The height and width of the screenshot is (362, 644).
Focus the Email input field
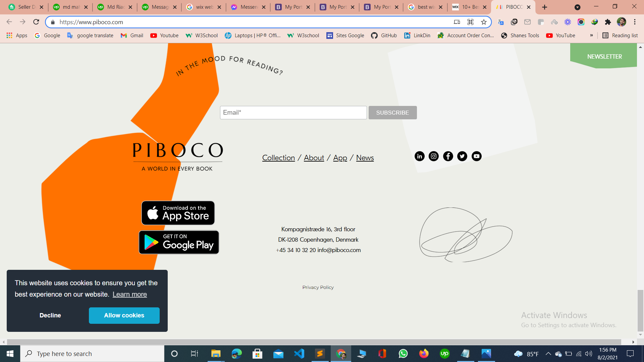[293, 113]
